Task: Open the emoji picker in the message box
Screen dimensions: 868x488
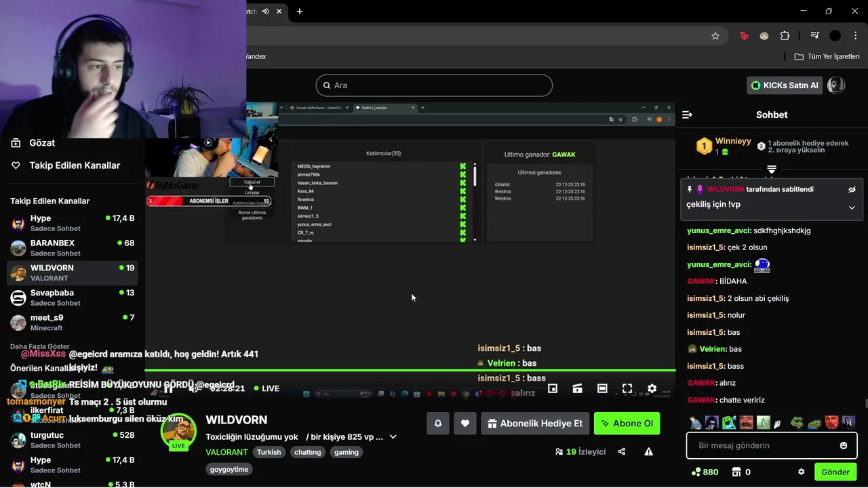Action: click(844, 445)
